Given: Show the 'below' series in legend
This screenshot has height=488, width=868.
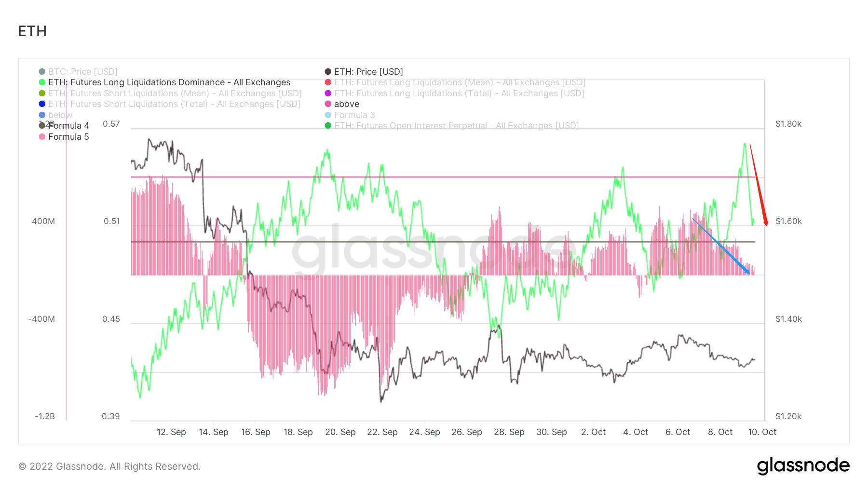Looking at the screenshot, I should pos(60,115).
